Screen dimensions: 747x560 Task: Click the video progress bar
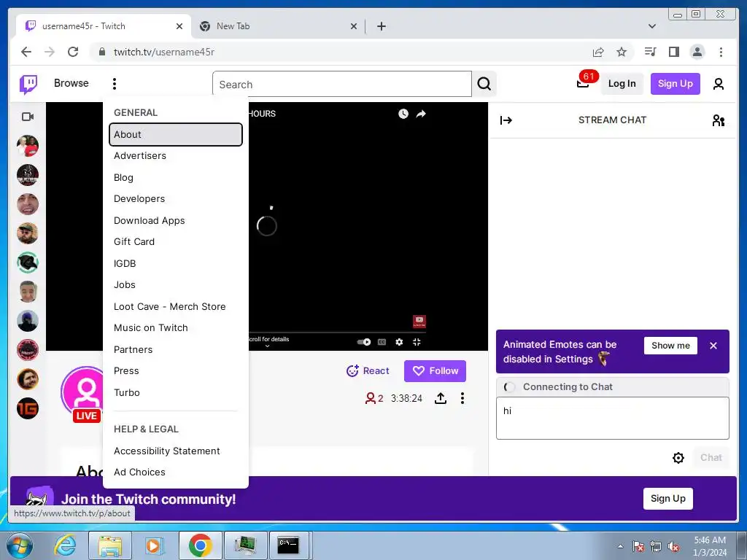(337, 332)
